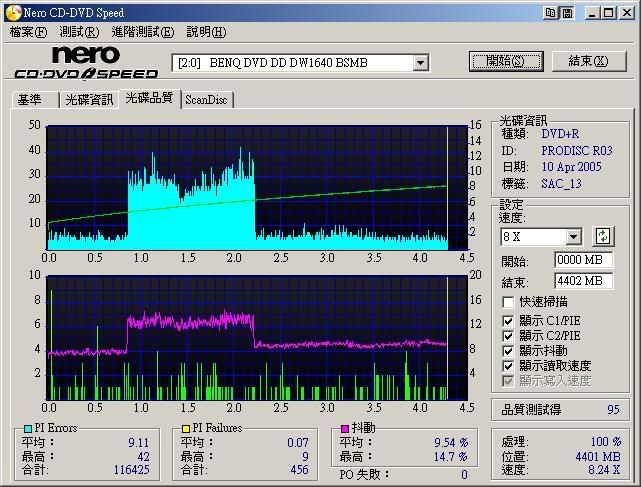Screen dimensions: 641x487
Task: Uncheck the 顯示 C2/PIE checkbox
Action: (509, 336)
